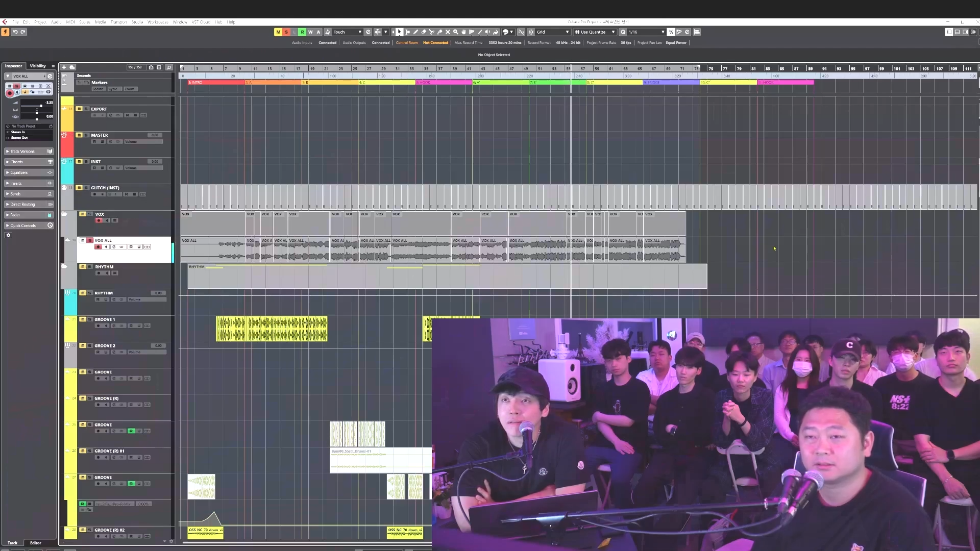This screenshot has height=551, width=980.
Task: Select the Eraser tool in toolbar
Action: point(424,32)
